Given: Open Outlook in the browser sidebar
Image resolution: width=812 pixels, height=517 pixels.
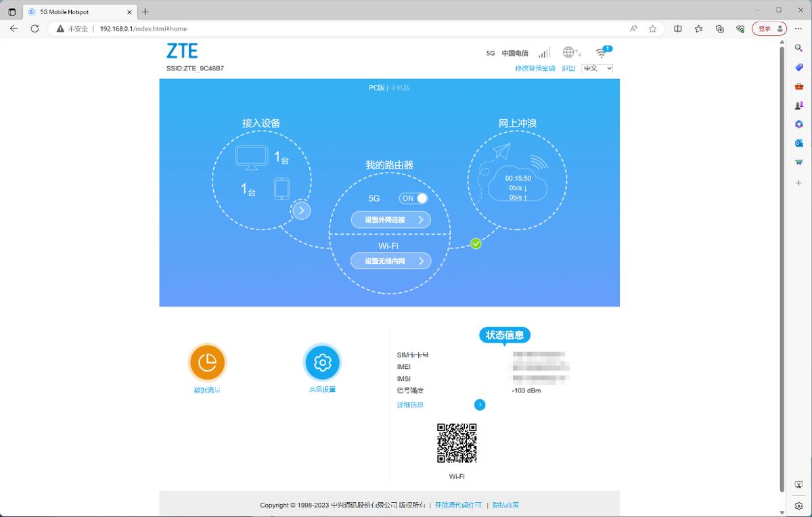Looking at the screenshot, I should 799,143.
